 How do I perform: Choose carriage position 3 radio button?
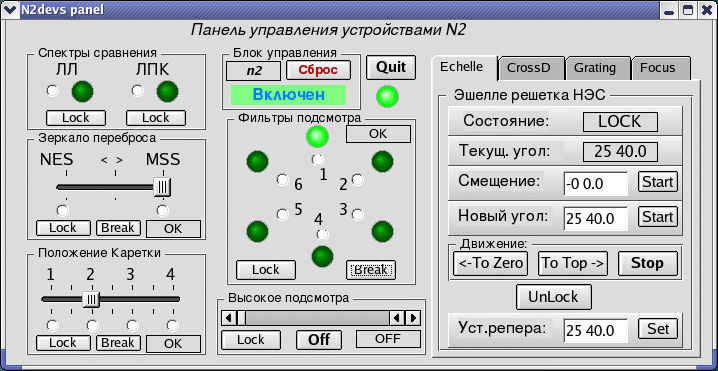coord(133,326)
